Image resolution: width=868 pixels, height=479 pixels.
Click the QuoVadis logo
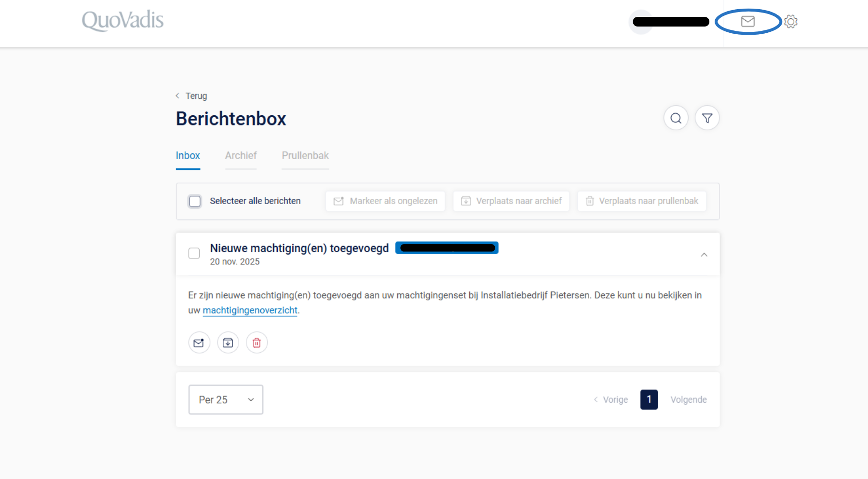coord(122,21)
